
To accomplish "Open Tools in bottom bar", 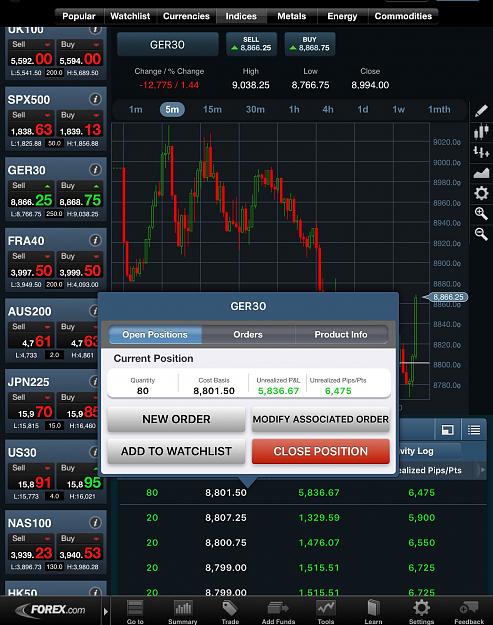I will 326,612.
